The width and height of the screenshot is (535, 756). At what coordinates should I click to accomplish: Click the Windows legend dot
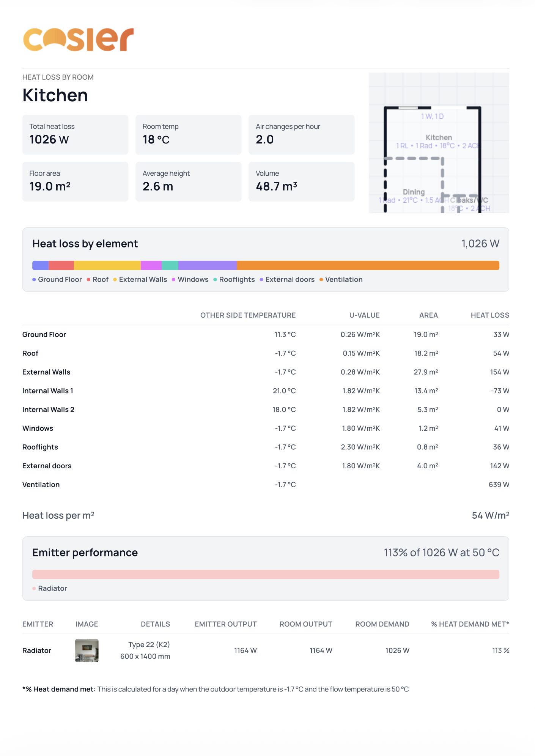pos(174,280)
